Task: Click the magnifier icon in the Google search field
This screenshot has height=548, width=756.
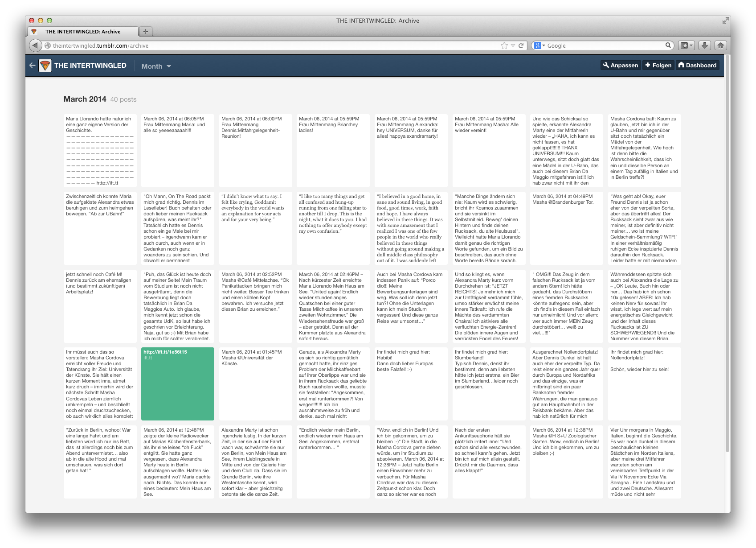Action: click(668, 45)
